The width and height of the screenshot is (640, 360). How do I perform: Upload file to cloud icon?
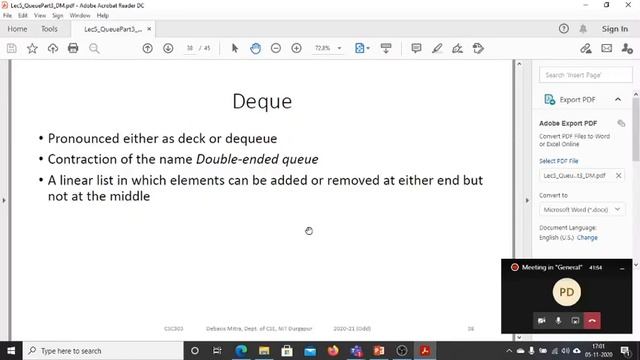(53, 48)
